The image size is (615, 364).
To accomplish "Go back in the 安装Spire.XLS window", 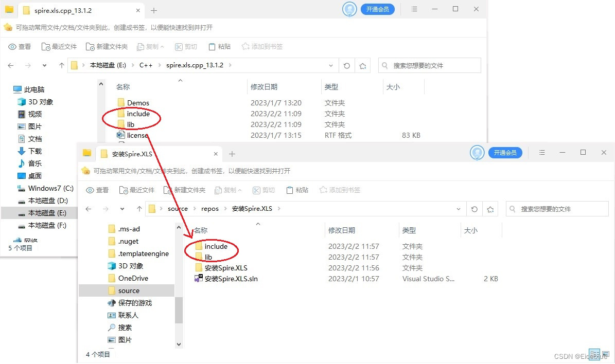I will [x=88, y=209].
